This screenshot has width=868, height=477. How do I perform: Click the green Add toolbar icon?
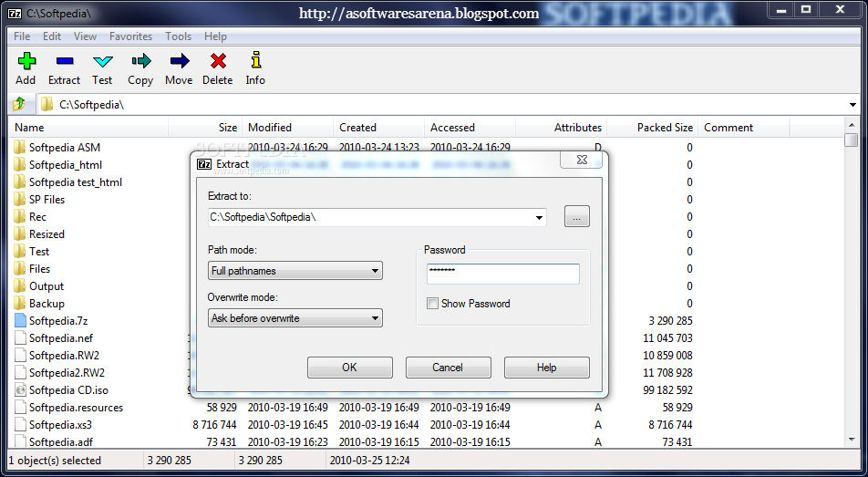coord(26,60)
